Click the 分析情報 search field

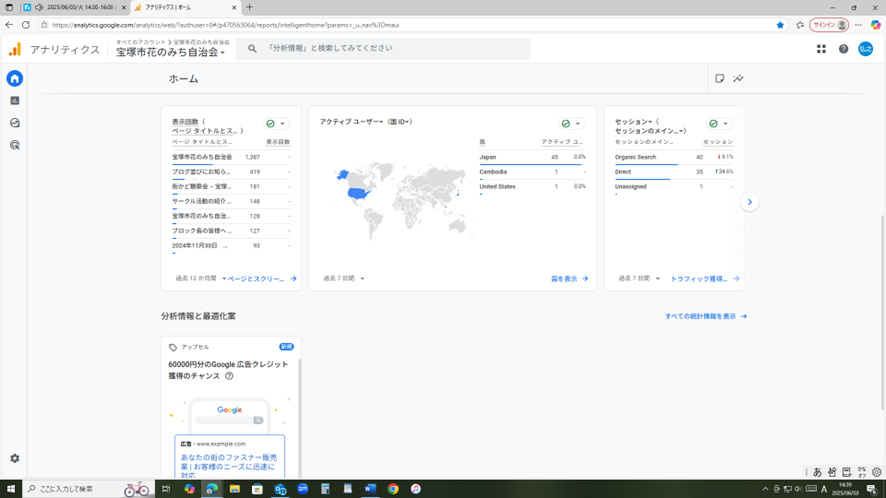tap(384, 49)
